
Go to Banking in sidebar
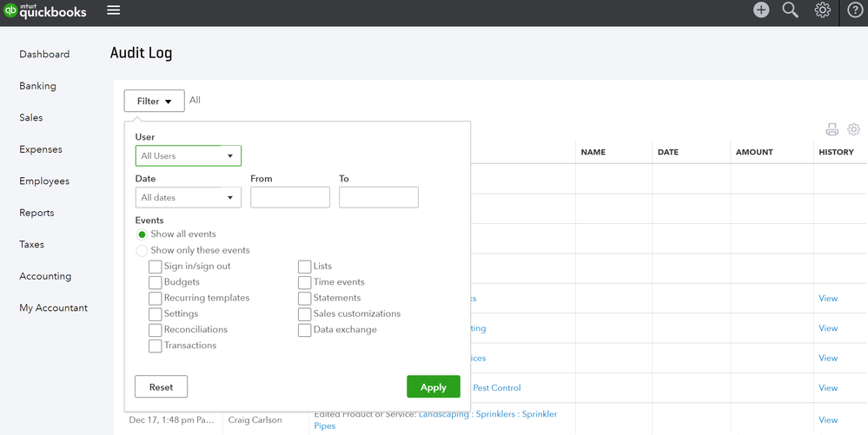(x=37, y=86)
